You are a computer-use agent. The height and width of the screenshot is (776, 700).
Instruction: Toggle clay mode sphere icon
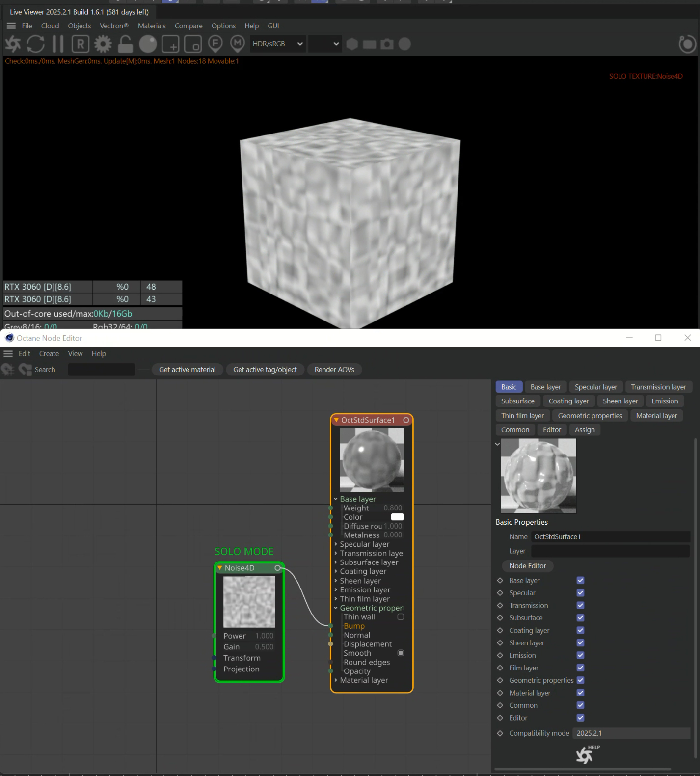click(148, 44)
